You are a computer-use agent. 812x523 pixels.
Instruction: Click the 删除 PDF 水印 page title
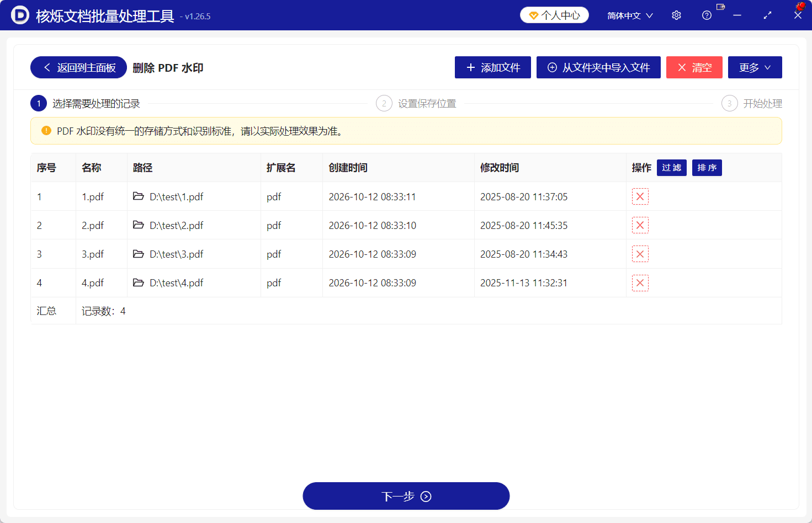click(x=168, y=68)
